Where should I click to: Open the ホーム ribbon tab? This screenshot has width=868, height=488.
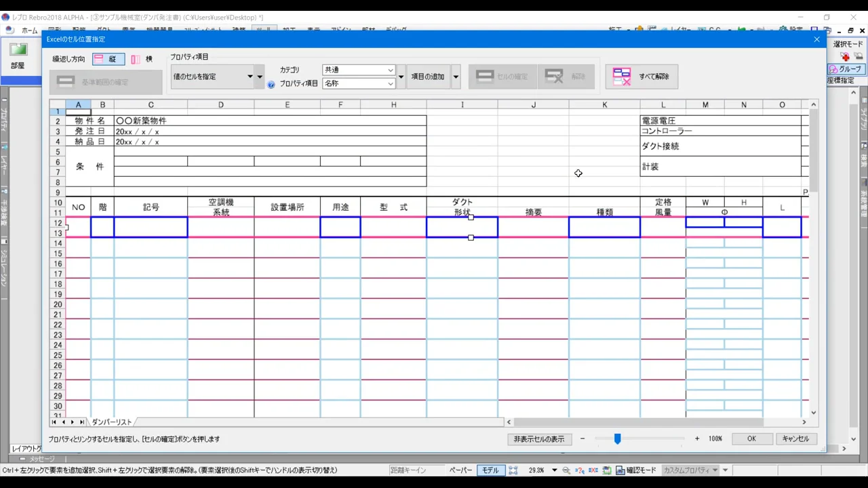[29, 30]
